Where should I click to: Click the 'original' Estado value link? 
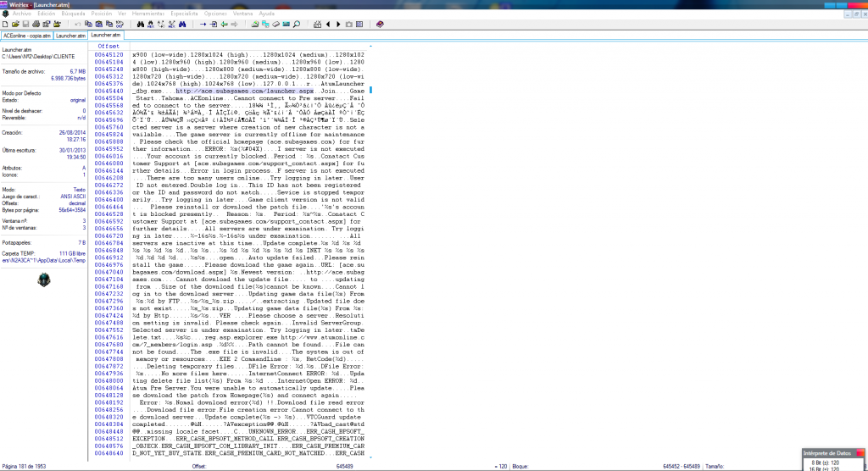tap(76, 98)
